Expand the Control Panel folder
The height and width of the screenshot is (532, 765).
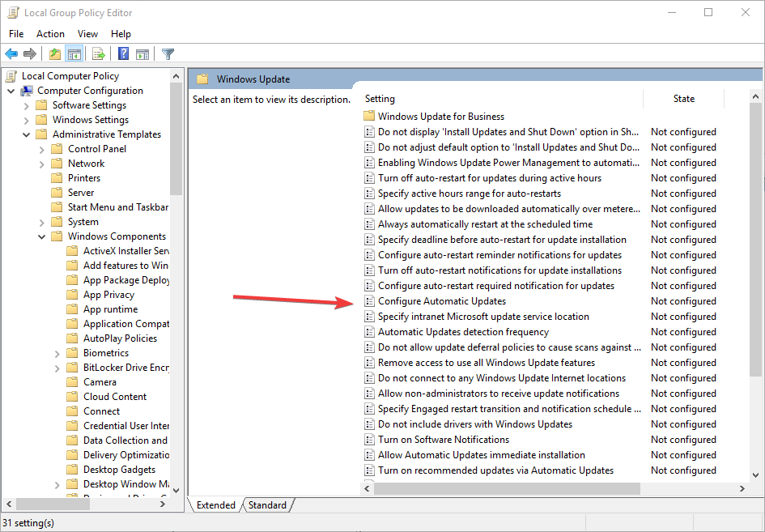(x=42, y=149)
